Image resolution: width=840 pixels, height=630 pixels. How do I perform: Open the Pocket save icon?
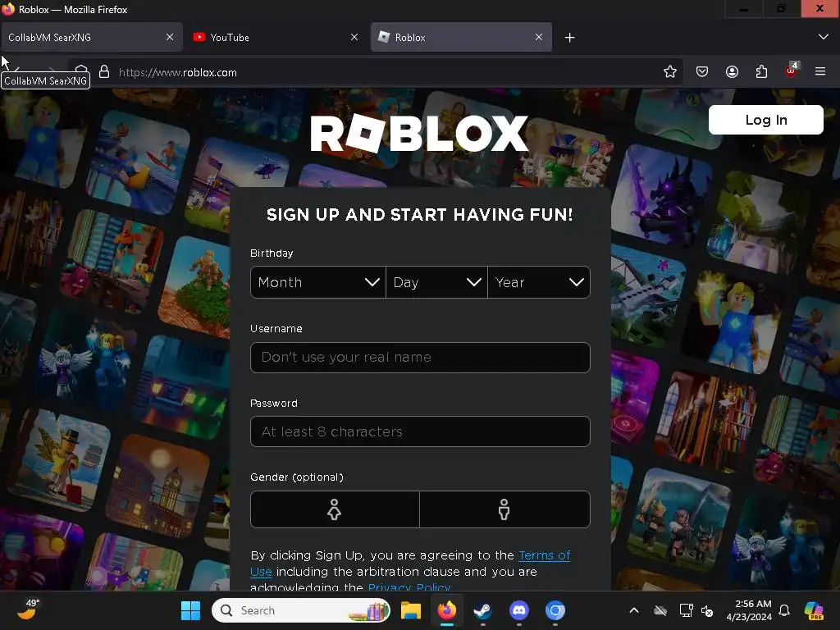click(x=702, y=72)
